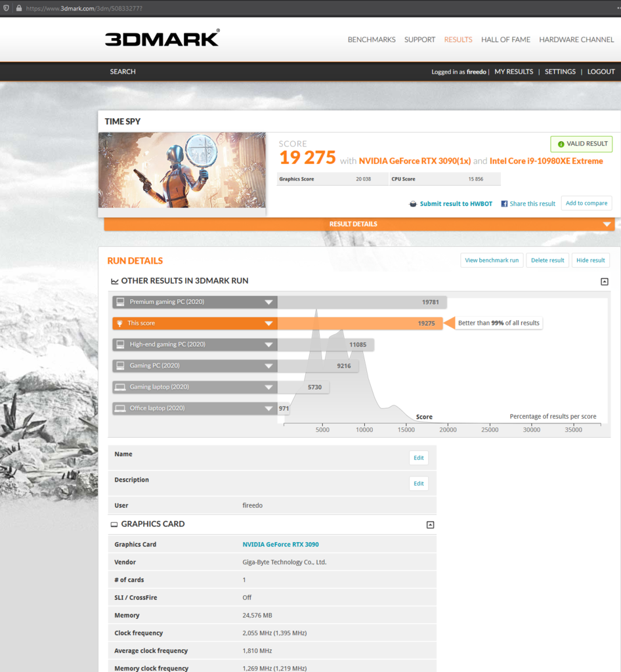Image resolution: width=621 pixels, height=672 pixels.
Task: Expand the Gaming PC (2020) dropdown arrow
Action: click(x=268, y=366)
